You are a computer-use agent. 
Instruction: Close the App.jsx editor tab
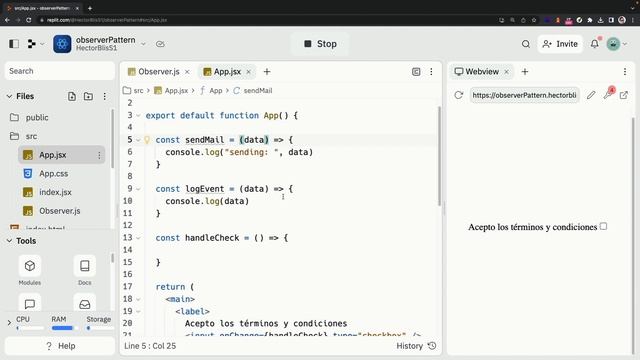point(249,72)
